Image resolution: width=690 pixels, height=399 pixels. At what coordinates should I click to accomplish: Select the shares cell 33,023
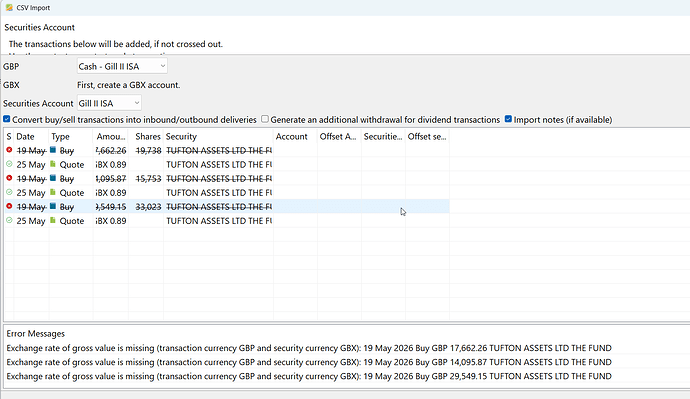148,207
